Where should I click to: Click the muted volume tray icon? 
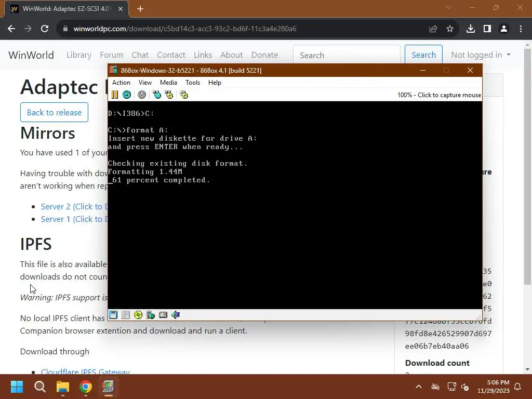465,387
